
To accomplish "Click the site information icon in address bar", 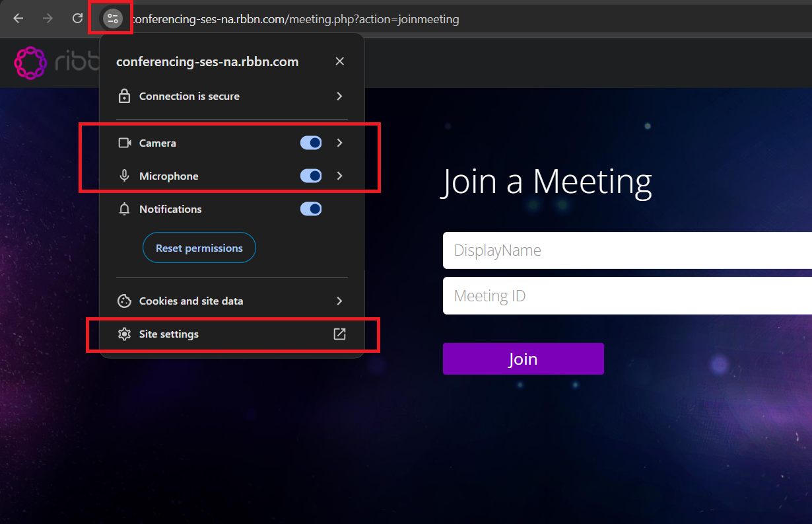I will (x=112, y=19).
